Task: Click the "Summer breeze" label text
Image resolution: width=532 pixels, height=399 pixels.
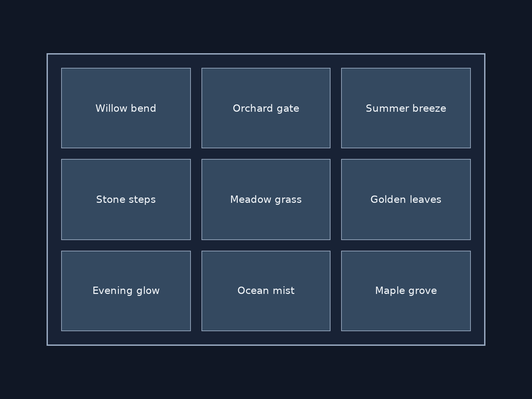Action: [x=406, y=108]
